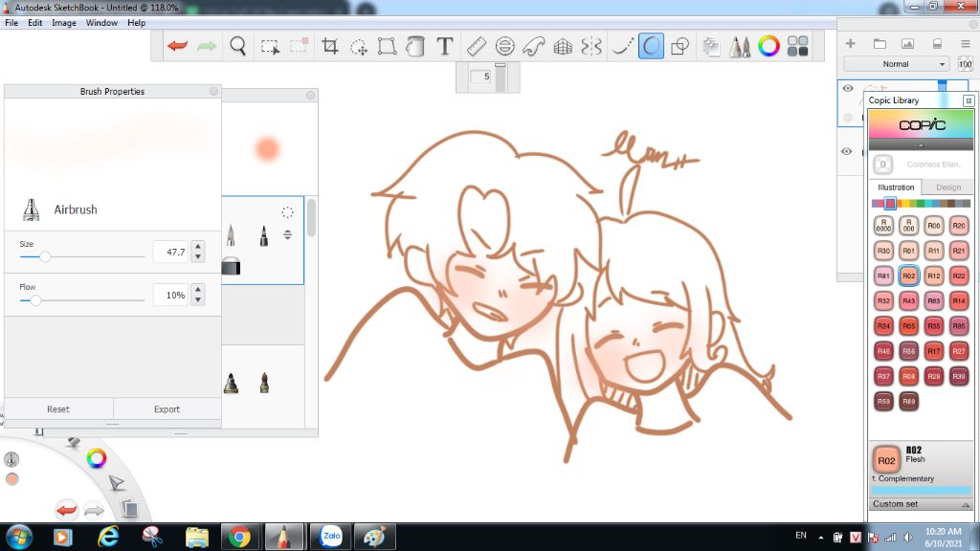The width and height of the screenshot is (980, 551).
Task: Click the Complementary color bar
Action: coord(921,491)
